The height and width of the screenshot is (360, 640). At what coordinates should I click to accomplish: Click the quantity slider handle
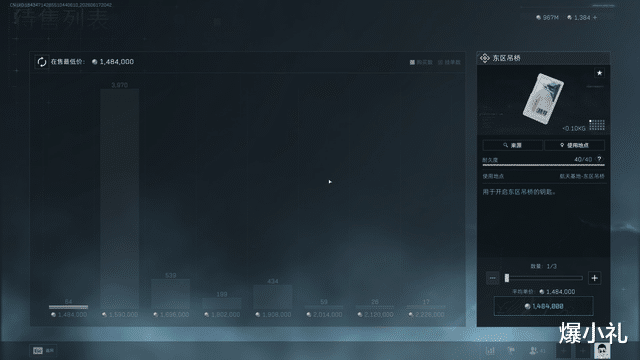tap(507, 278)
